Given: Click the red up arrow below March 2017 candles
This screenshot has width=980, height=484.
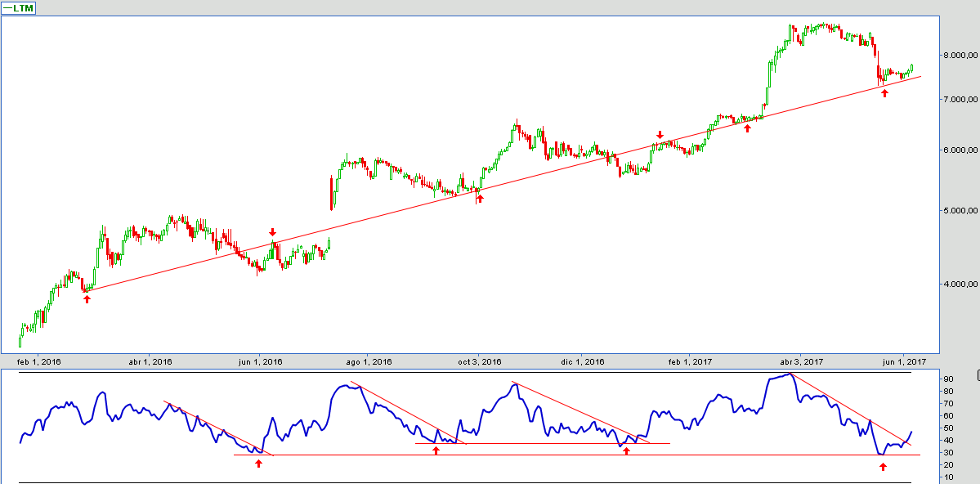Looking at the screenshot, I should coord(747,128).
